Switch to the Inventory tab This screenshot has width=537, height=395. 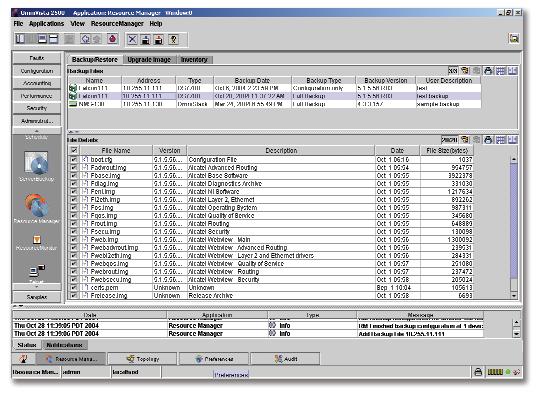click(194, 60)
